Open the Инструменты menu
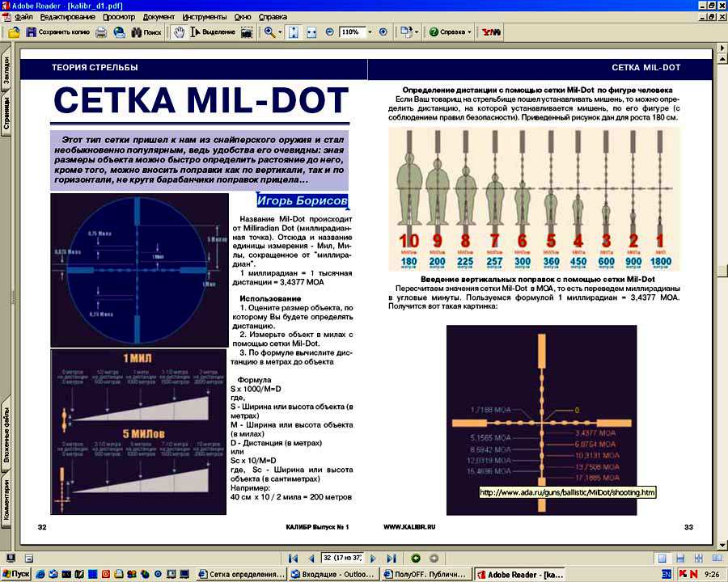This screenshot has width=728, height=582. point(204,16)
